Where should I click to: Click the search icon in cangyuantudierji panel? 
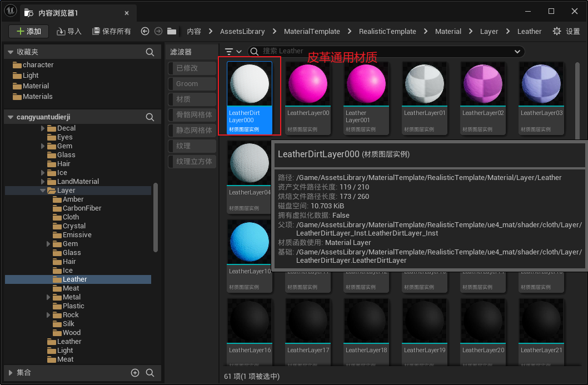pos(150,117)
